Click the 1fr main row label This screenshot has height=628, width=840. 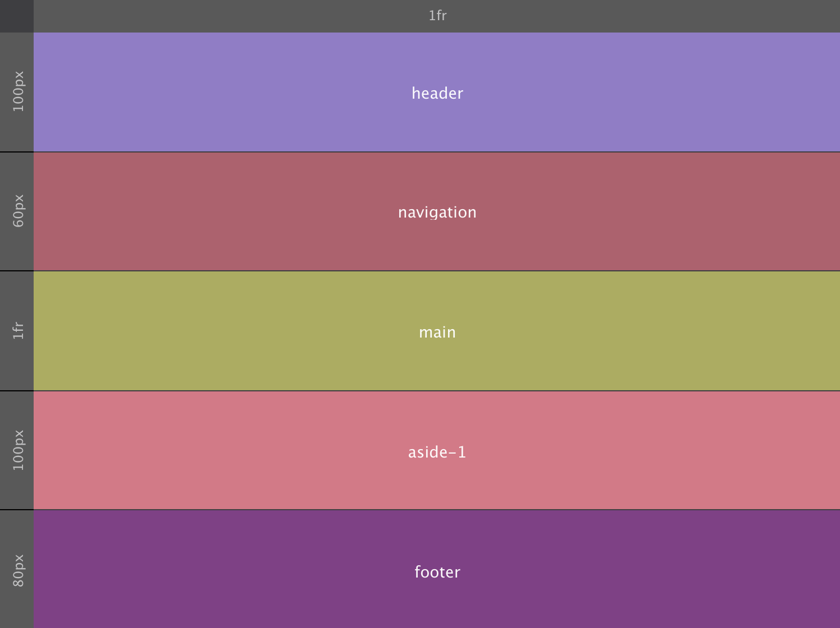17,330
